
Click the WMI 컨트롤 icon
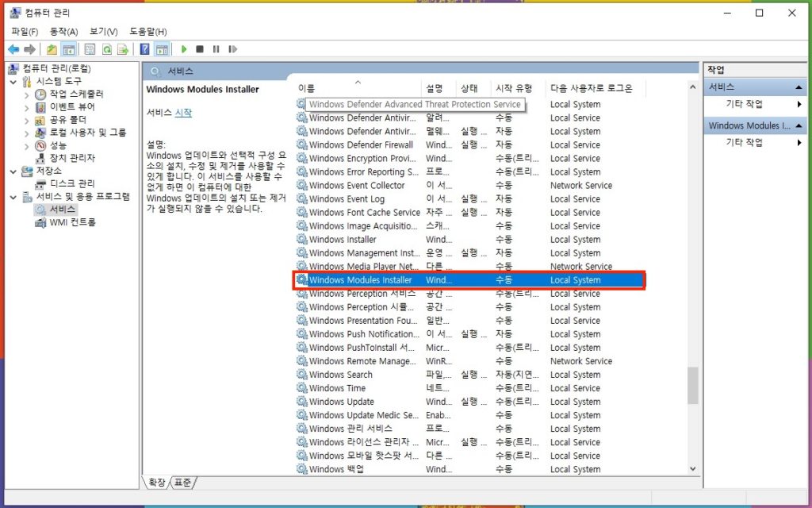[40, 222]
